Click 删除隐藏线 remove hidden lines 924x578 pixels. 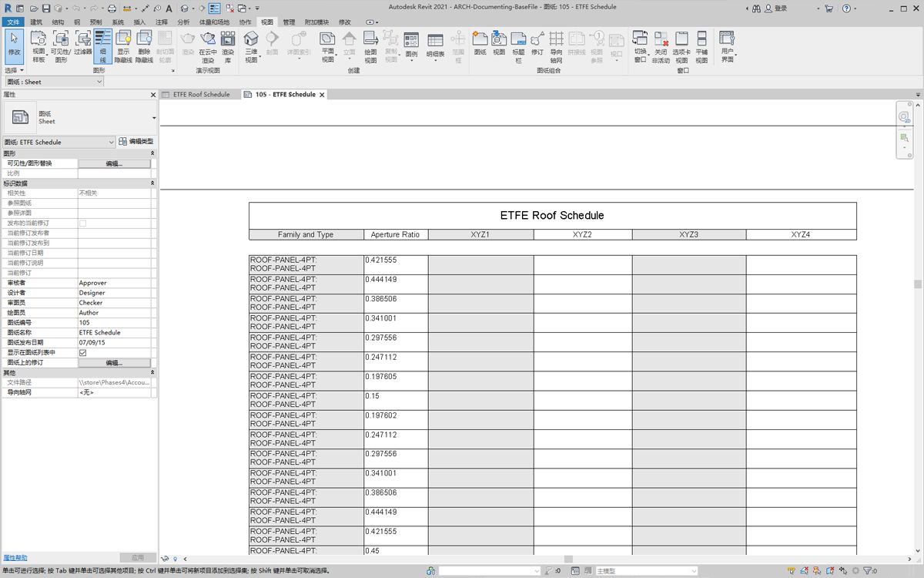click(x=144, y=46)
